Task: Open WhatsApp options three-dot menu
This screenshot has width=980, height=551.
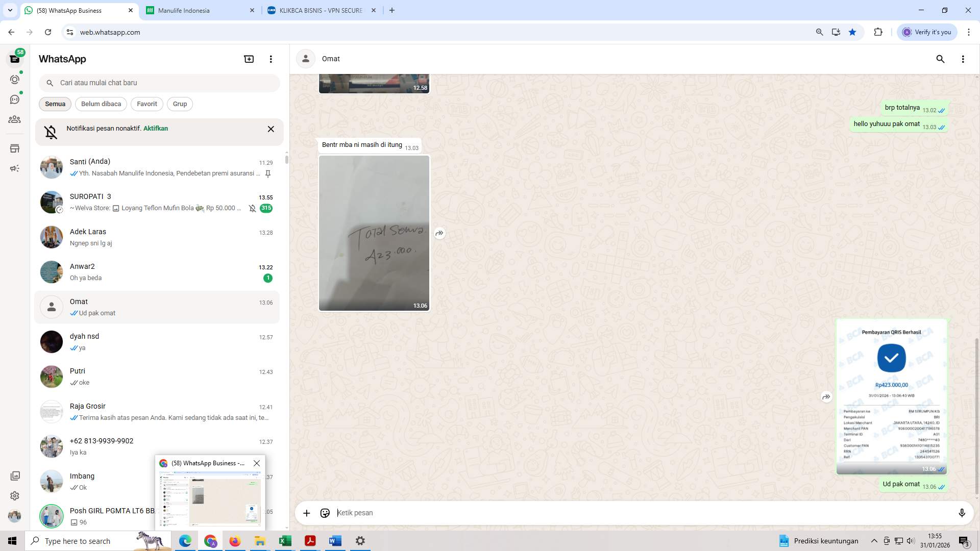Action: 271,59
